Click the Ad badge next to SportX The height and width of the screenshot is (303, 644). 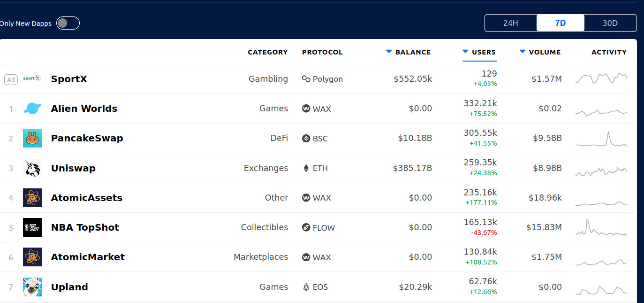pos(11,79)
